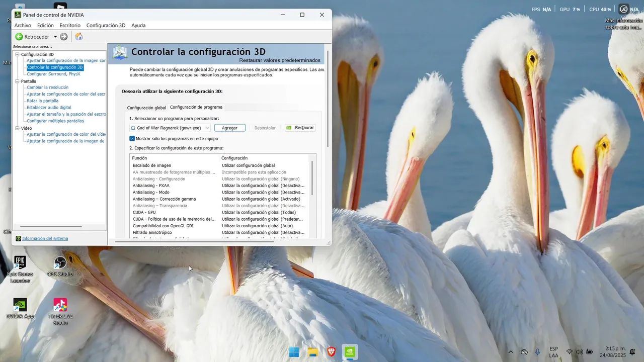This screenshot has width=644, height=362.
Task: Open the Archivo menu
Action: coord(23,26)
